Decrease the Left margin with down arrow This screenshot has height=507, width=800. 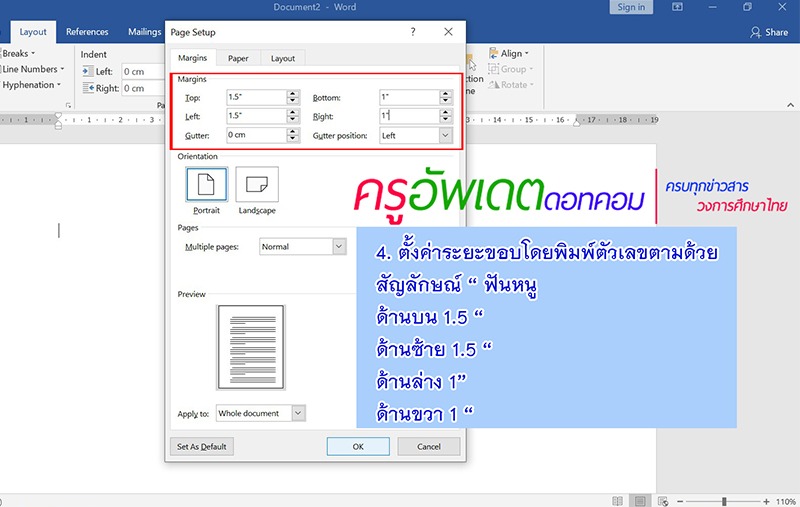point(292,119)
